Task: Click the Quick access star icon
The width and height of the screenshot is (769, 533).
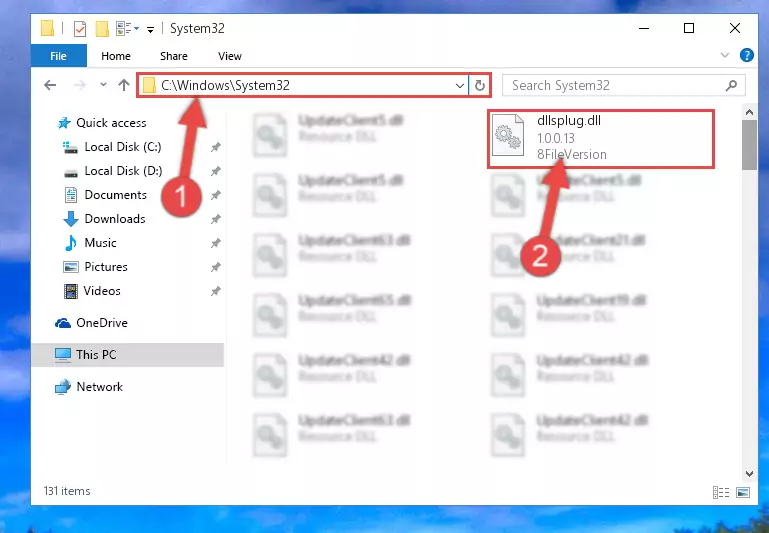Action: click(64, 123)
